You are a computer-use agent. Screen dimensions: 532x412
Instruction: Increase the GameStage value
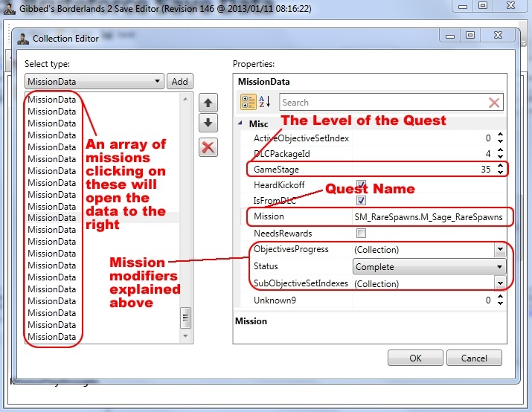tap(501, 166)
